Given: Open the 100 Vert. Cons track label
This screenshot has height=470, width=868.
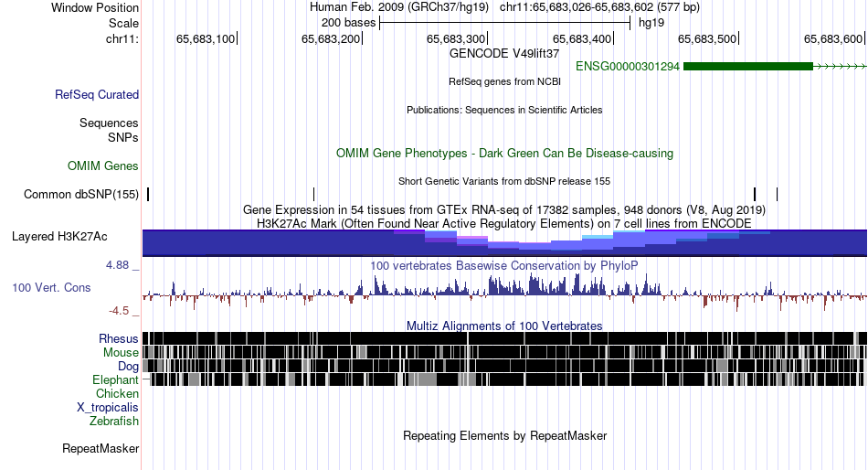Looking at the screenshot, I should tap(51, 288).
